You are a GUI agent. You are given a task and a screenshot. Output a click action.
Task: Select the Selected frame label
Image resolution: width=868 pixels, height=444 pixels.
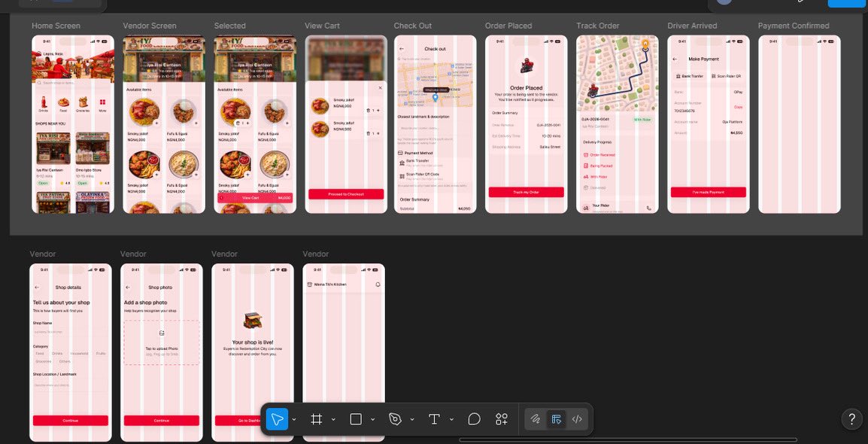[x=229, y=26]
